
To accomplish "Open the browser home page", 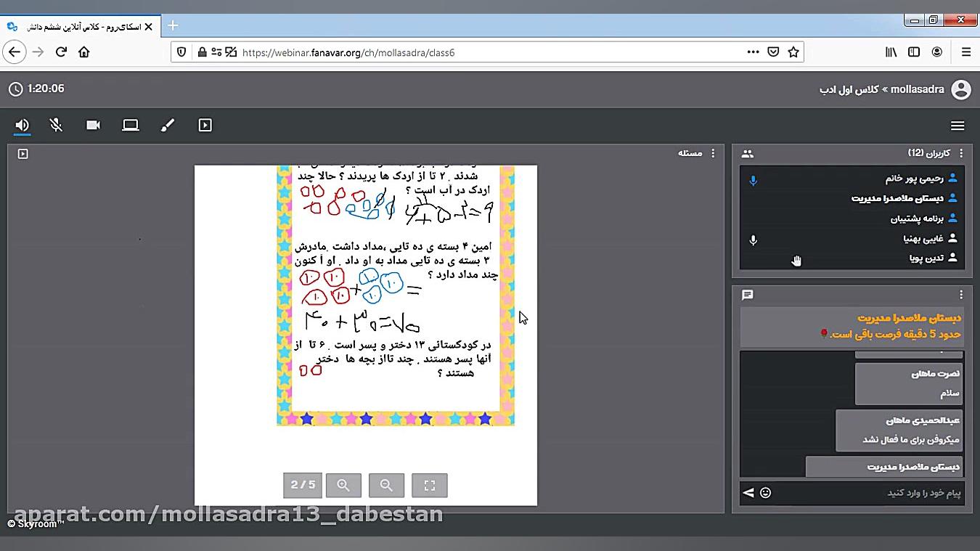I will point(84,52).
